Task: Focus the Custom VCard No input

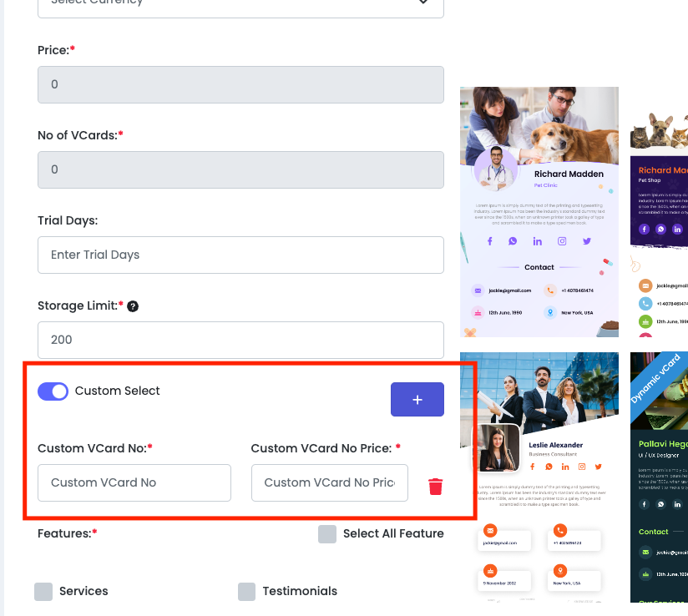Action: click(x=134, y=482)
